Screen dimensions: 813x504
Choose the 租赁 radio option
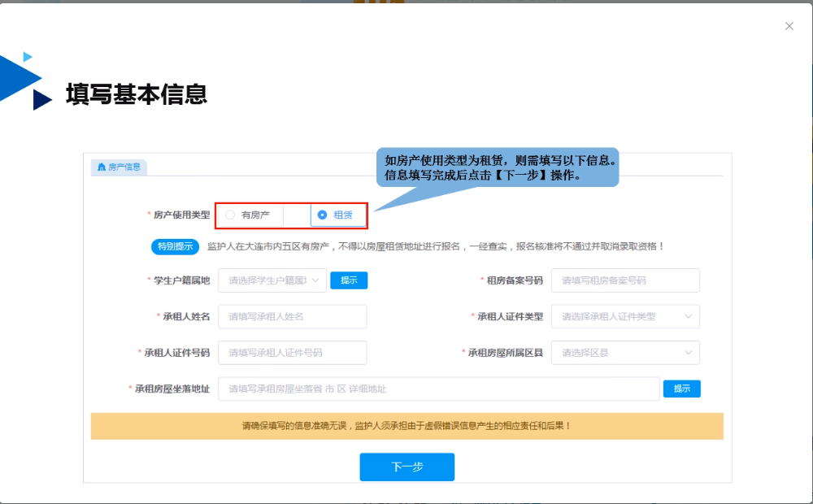point(323,215)
